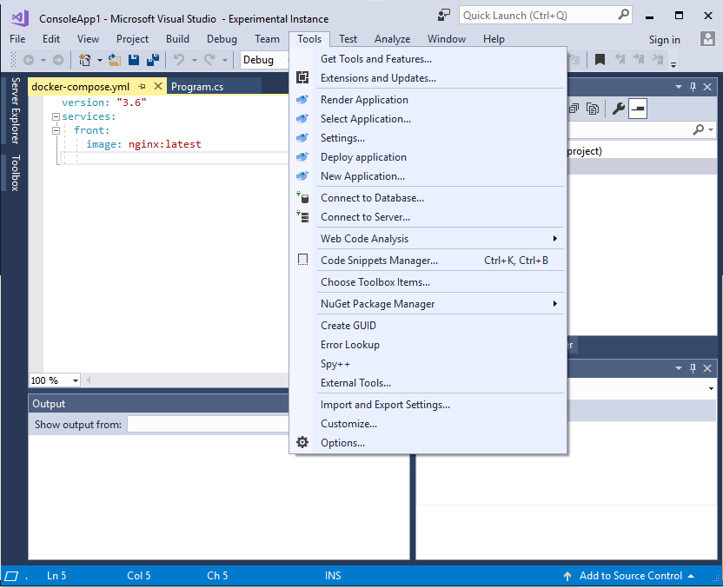Choose Render Application from the Tools menu

[x=428, y=100]
